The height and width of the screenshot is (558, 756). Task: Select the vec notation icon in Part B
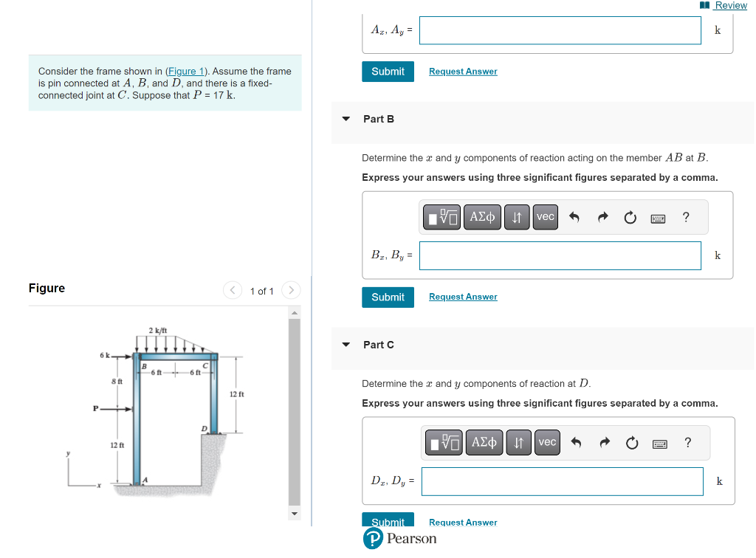tap(545, 216)
